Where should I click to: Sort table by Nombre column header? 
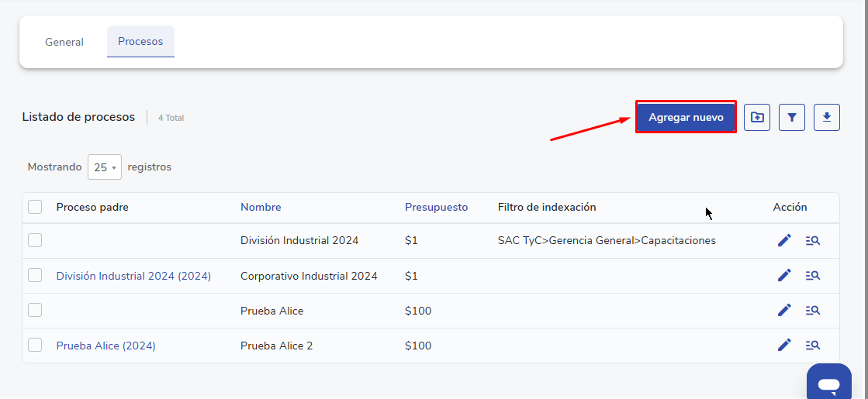tap(261, 207)
